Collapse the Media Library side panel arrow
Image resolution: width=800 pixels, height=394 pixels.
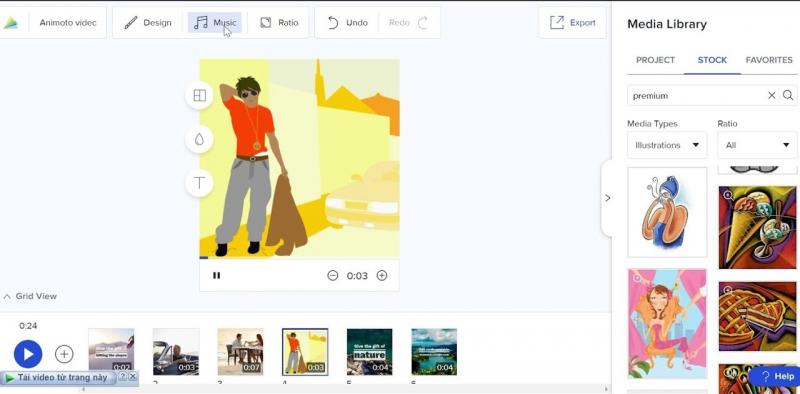pyautogui.click(x=607, y=198)
